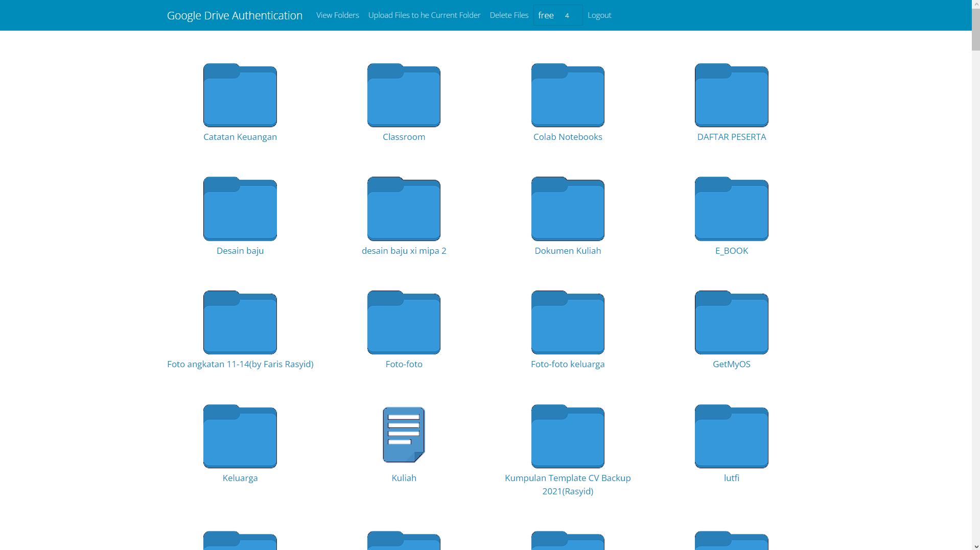
Task: Click the GetMyOS link text
Action: 732,364
